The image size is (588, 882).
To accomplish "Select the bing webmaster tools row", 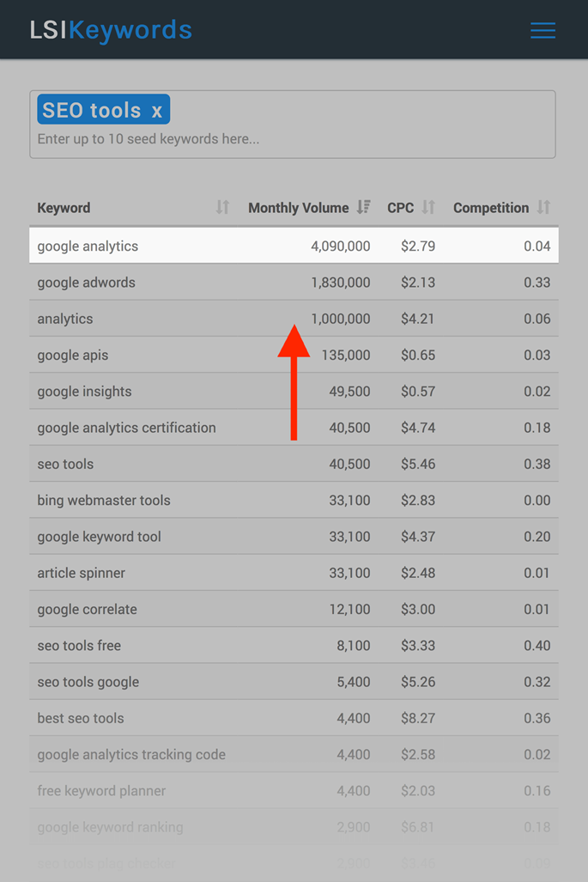I will pyautogui.click(x=294, y=500).
